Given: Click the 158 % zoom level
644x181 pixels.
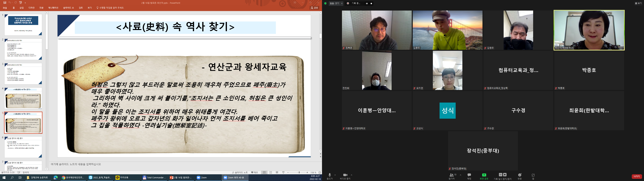Looking at the screenshot, I should point(313,172).
